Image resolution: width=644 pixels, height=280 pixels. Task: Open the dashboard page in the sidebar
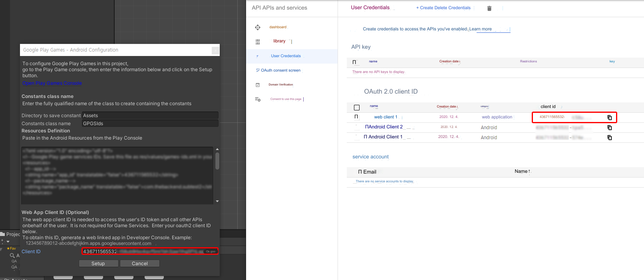[278, 27]
